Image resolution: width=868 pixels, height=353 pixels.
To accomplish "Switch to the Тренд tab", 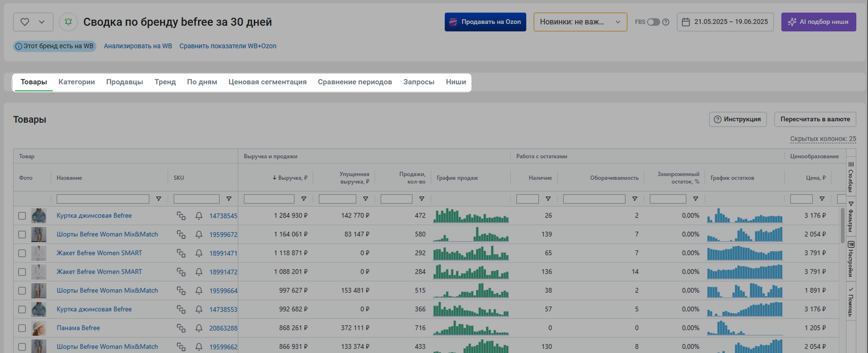I will (165, 82).
